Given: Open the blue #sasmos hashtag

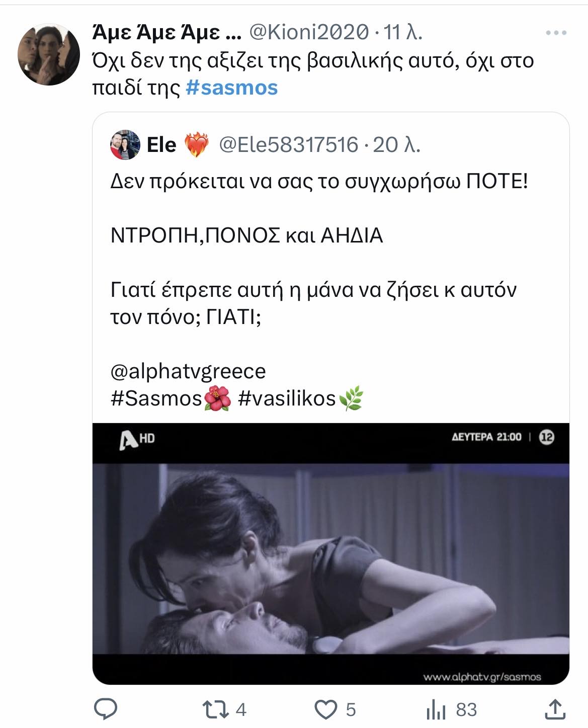Looking at the screenshot, I should tap(231, 88).
